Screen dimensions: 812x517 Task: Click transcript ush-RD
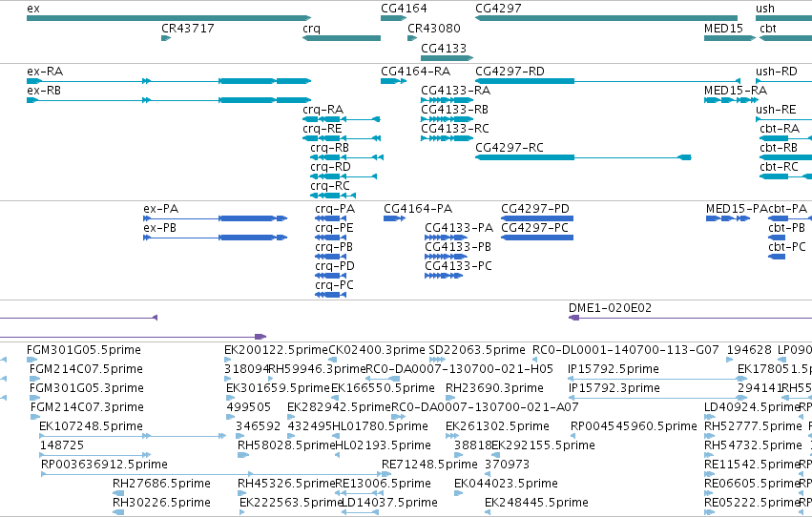click(784, 81)
